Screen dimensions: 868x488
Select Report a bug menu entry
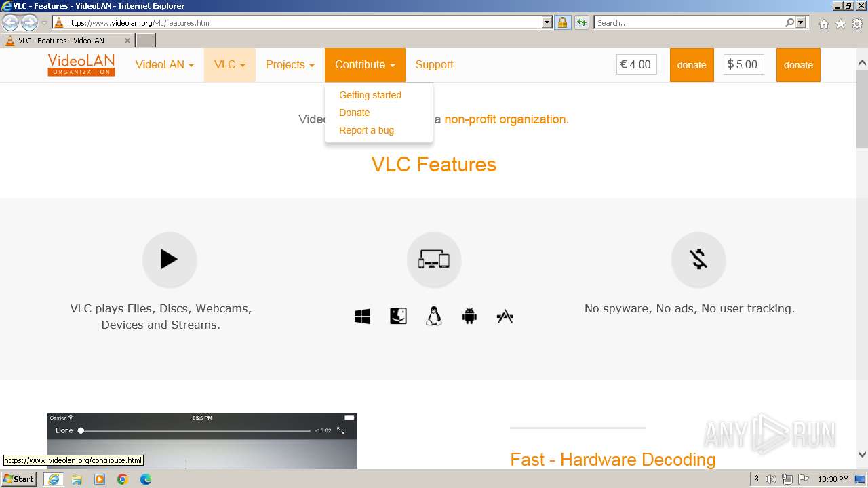(x=366, y=130)
